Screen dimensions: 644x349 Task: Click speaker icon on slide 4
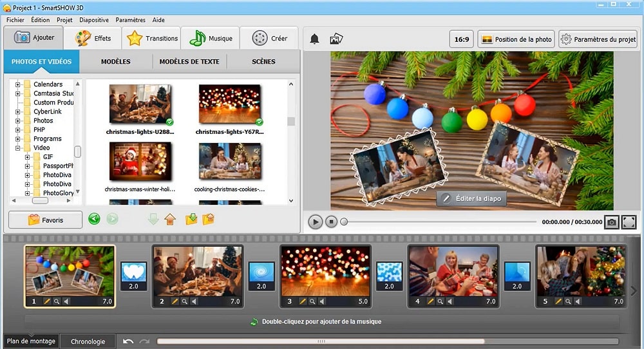[450, 301]
